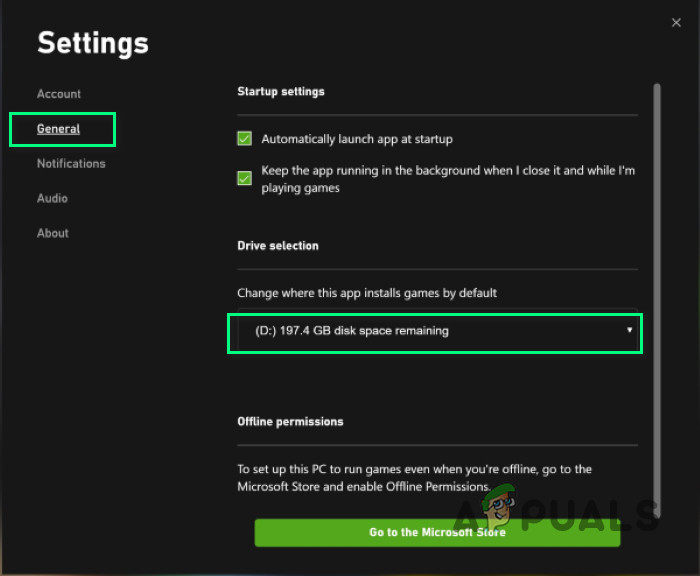Click the Offline permissions section heading
This screenshot has height=576, width=700.
290,422
